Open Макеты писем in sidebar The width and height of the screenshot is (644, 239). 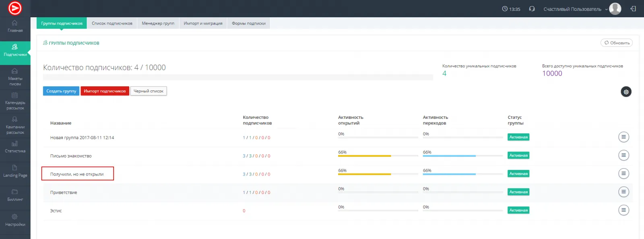pyautogui.click(x=15, y=77)
